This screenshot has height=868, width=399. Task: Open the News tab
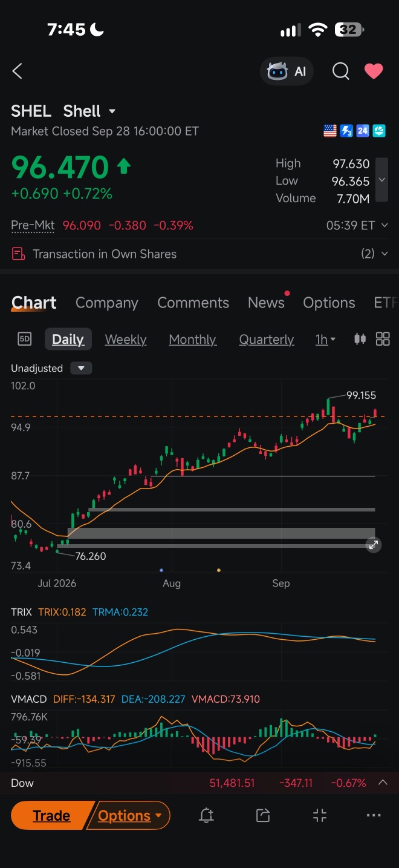coord(266,303)
